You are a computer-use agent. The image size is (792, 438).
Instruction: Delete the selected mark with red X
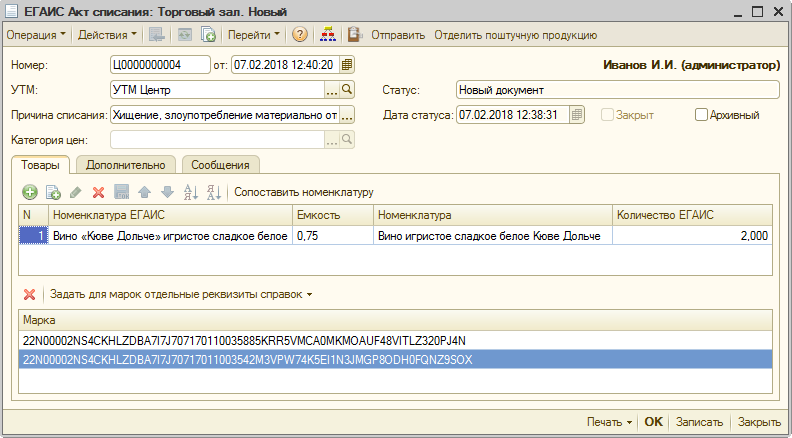[30, 294]
